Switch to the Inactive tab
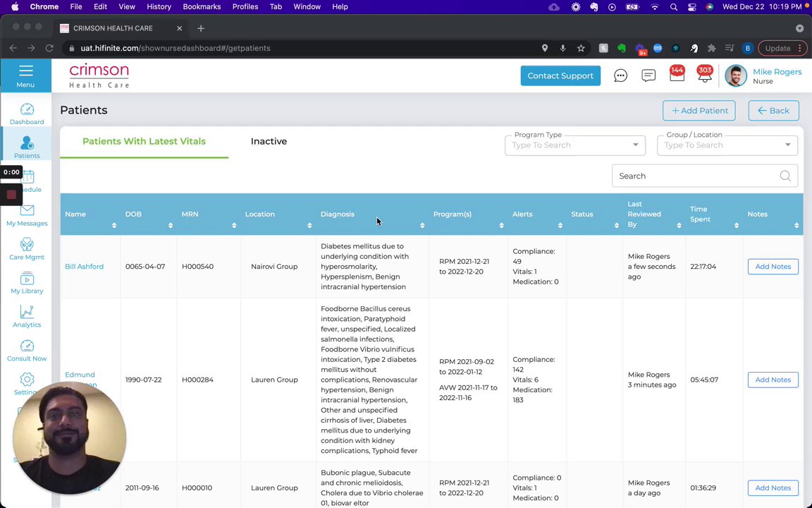812x508 pixels. click(269, 141)
